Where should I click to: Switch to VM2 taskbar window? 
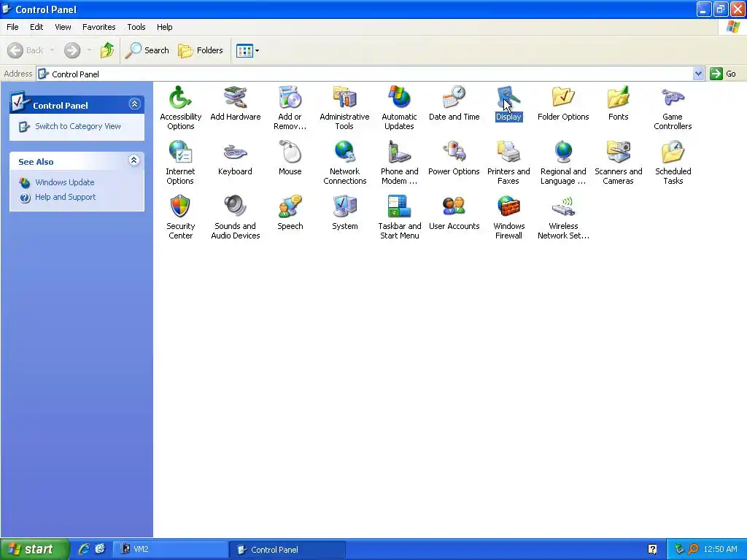(x=170, y=549)
